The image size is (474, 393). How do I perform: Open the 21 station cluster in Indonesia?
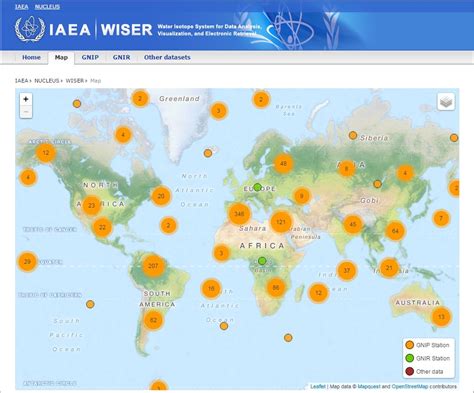[389, 268]
